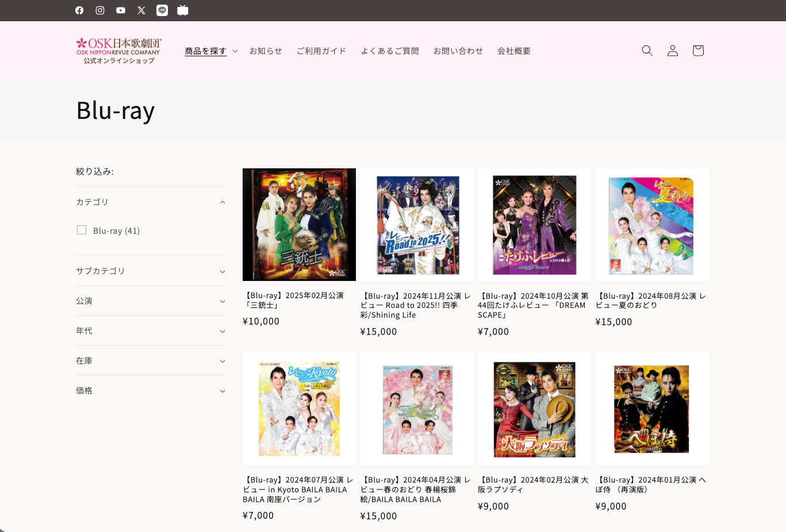Open search with the magnifier icon
786x532 pixels.
click(x=647, y=51)
